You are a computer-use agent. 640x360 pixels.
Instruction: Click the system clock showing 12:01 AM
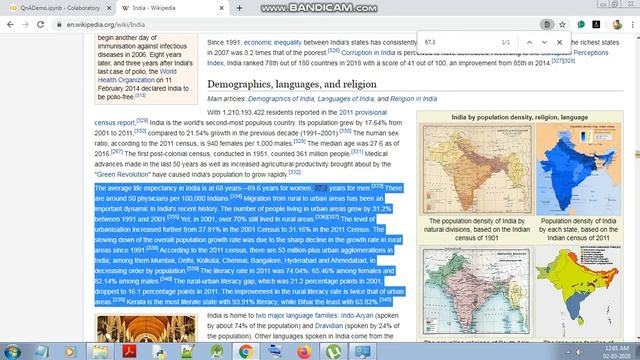pos(616,352)
